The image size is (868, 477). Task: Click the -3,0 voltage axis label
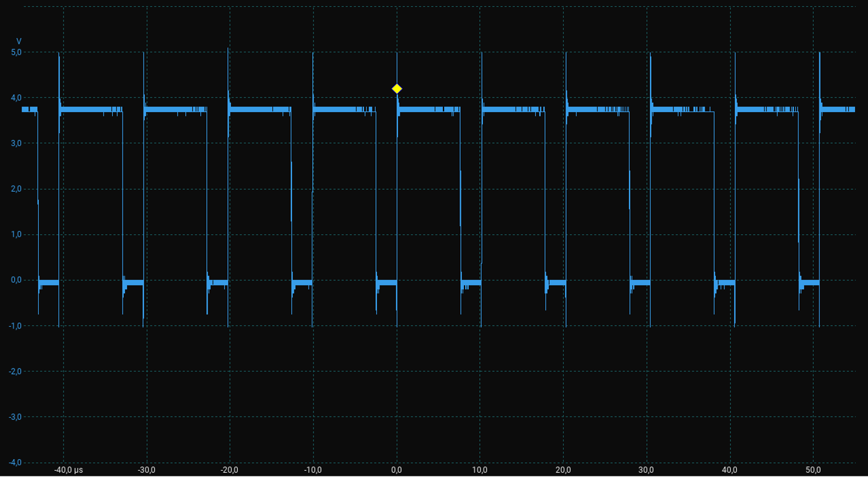(15, 417)
